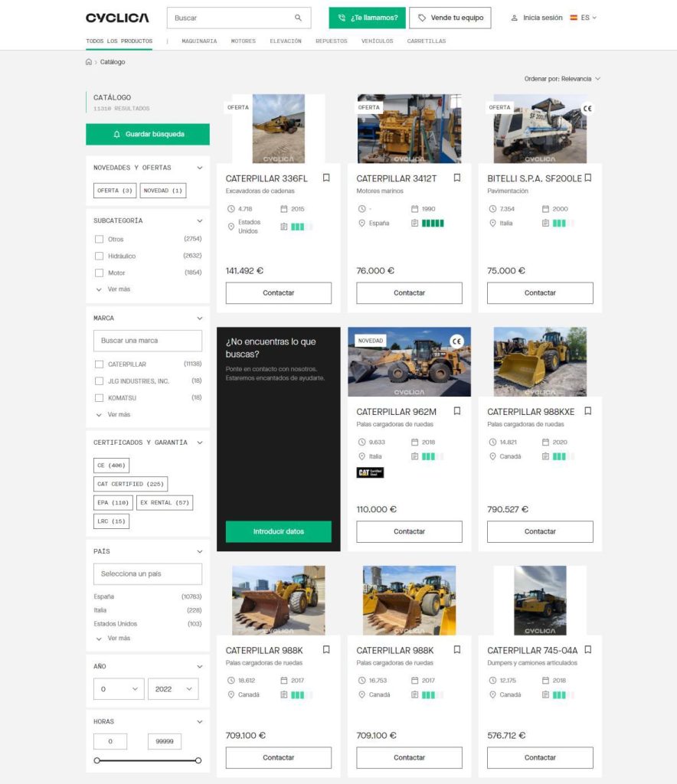Toggle the EX RENTAL (57) filter chip
Screen dimensions: 677x784
[x=165, y=502]
